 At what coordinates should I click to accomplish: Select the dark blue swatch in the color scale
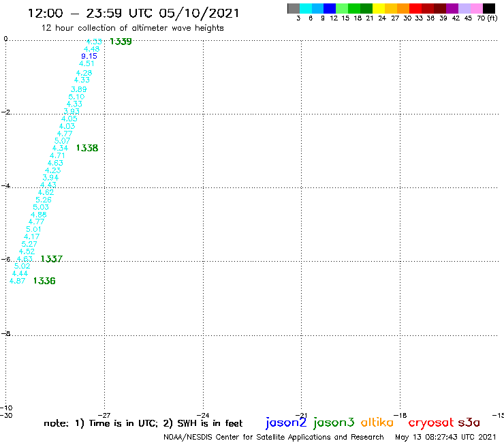[330, 8]
